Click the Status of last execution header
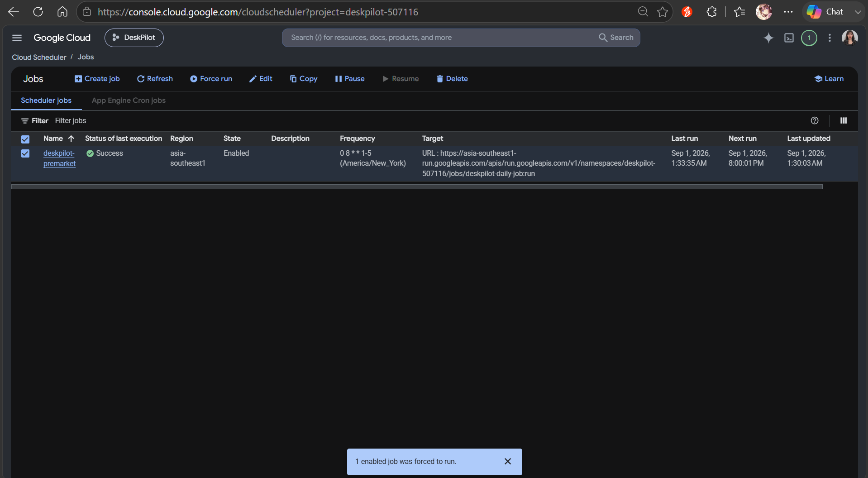 [124, 139]
